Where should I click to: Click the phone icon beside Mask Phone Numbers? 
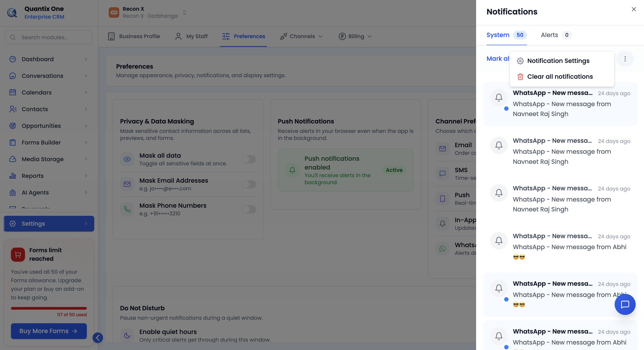[x=127, y=209]
